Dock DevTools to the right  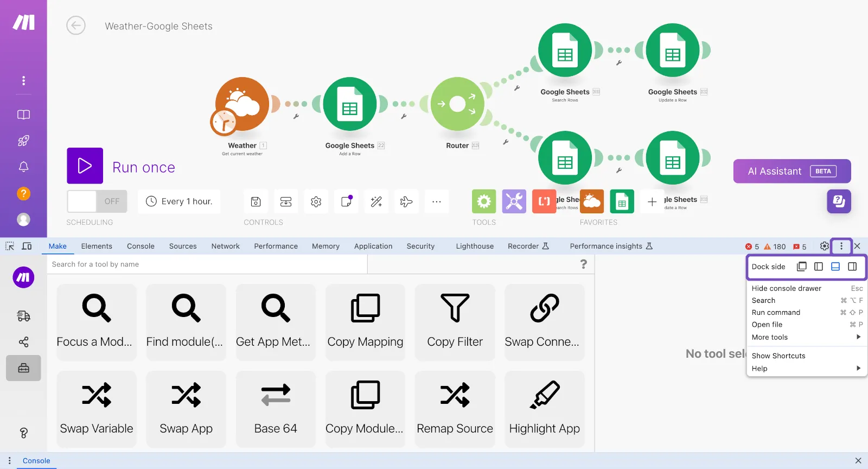[852, 267]
